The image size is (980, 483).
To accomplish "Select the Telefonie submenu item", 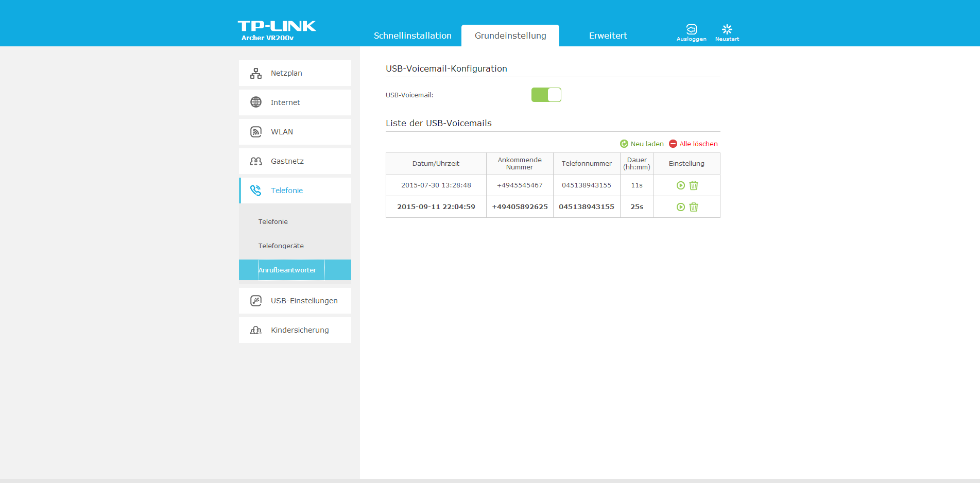I will (x=273, y=222).
